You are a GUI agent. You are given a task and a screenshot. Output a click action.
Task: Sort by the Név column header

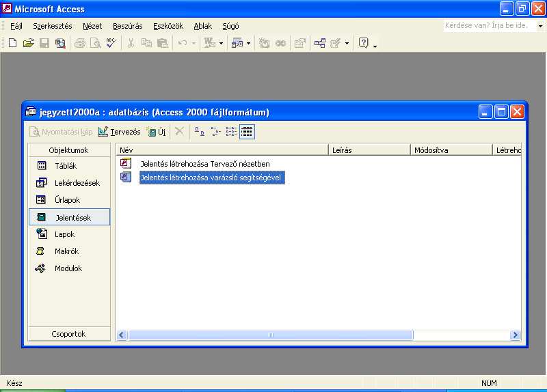(222, 150)
